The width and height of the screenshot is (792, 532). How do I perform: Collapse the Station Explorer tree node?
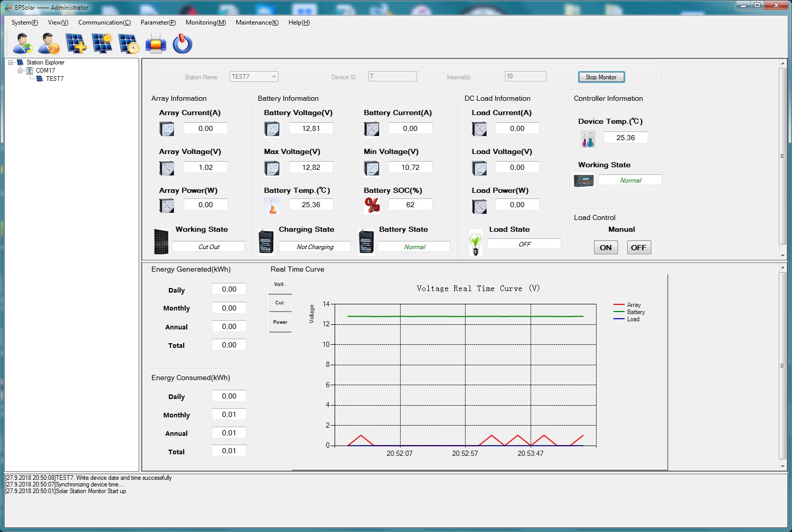coord(11,62)
